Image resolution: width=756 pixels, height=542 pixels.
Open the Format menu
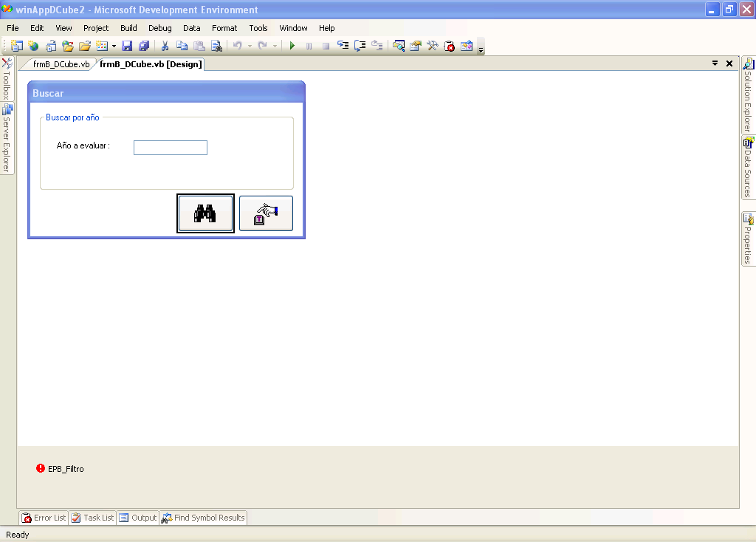pyautogui.click(x=224, y=28)
